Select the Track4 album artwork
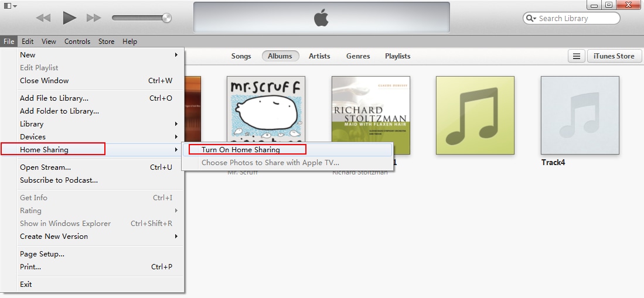The height and width of the screenshot is (298, 644). coord(580,115)
